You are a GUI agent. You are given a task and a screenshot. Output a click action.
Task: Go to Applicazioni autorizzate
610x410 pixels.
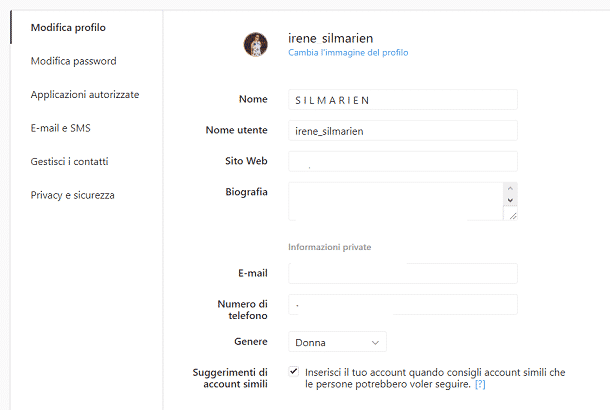(x=85, y=94)
